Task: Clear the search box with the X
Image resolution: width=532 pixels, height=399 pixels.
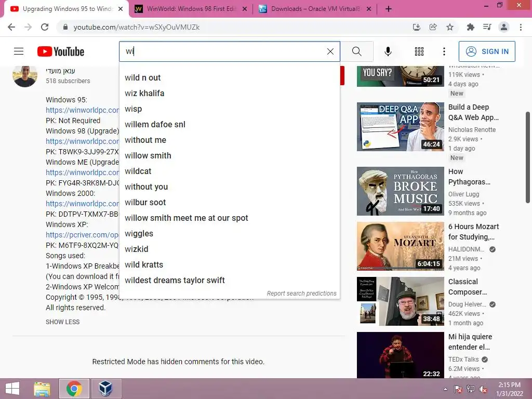Action: point(330,51)
